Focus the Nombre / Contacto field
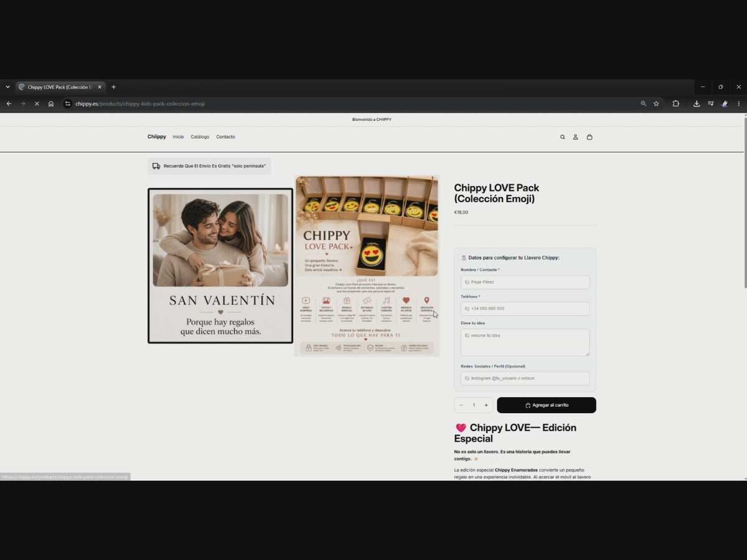 (525, 282)
